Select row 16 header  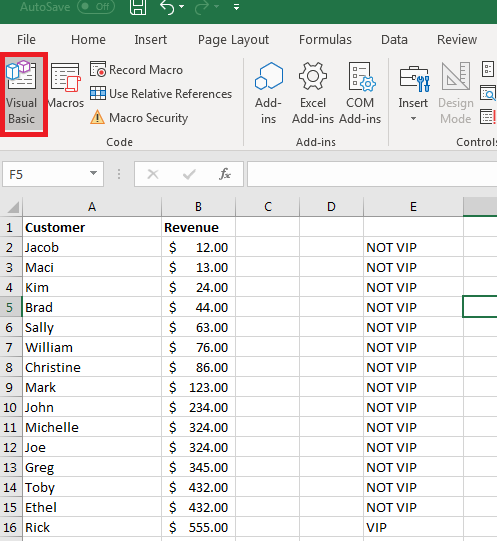click(10, 527)
